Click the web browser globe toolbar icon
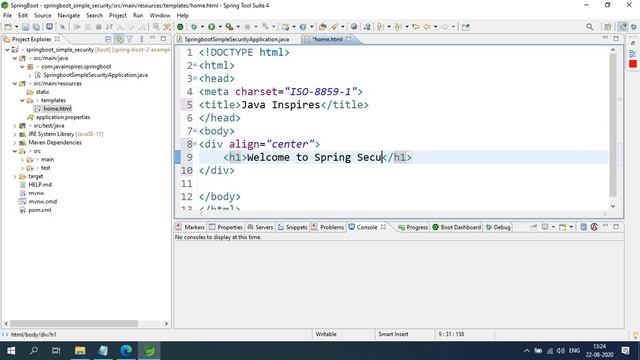The height and width of the screenshot is (360, 640). [x=354, y=27]
